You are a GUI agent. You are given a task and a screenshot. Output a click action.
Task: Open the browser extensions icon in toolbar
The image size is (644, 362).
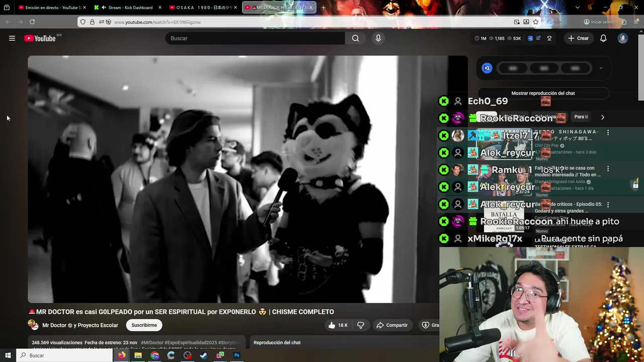pyautogui.click(x=624, y=22)
